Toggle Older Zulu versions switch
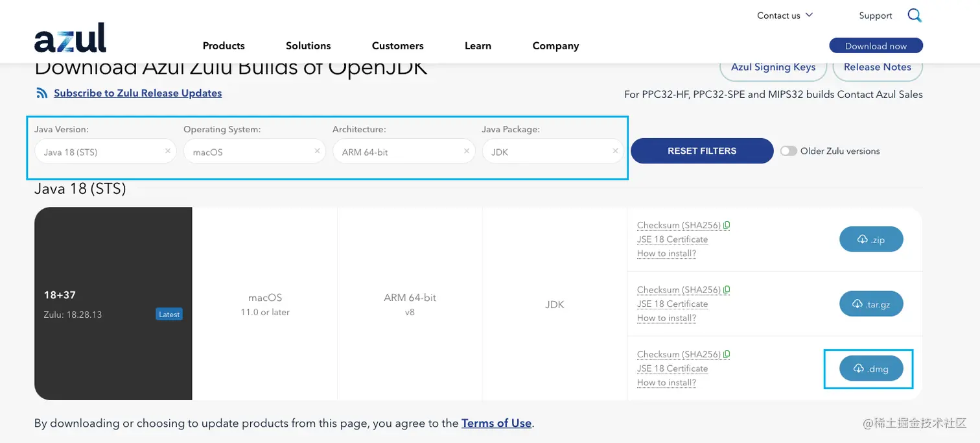 click(788, 151)
